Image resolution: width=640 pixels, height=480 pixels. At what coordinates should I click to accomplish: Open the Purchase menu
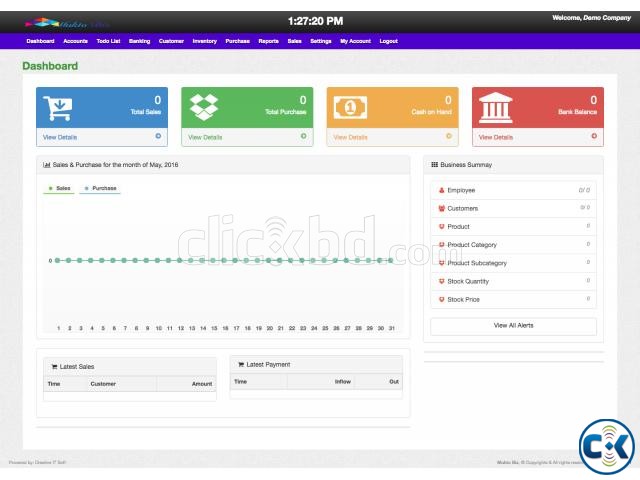click(238, 41)
